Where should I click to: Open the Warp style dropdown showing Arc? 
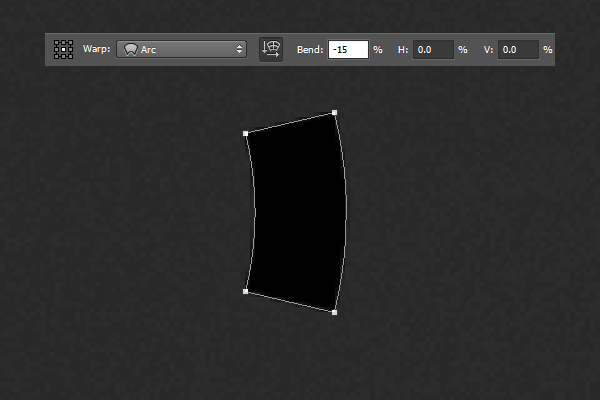(182, 49)
